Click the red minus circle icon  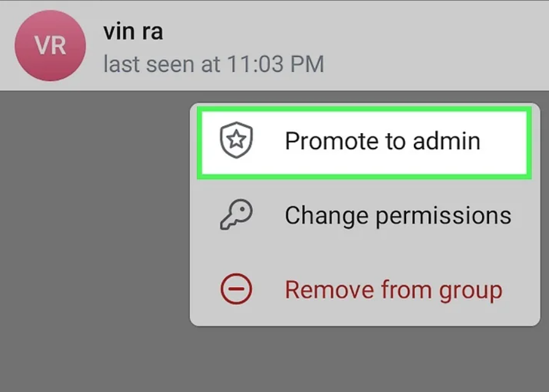pos(236,290)
